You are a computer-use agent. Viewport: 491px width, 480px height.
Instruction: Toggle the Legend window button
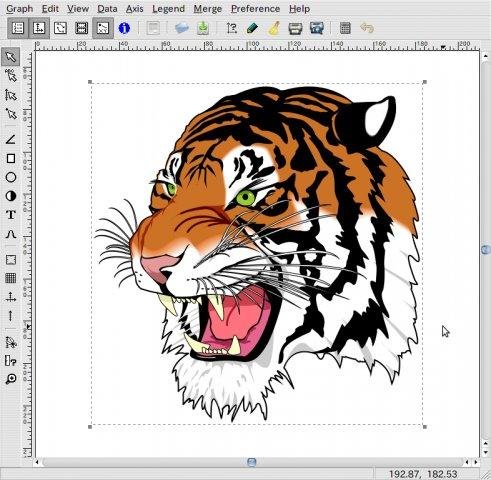coord(60,28)
